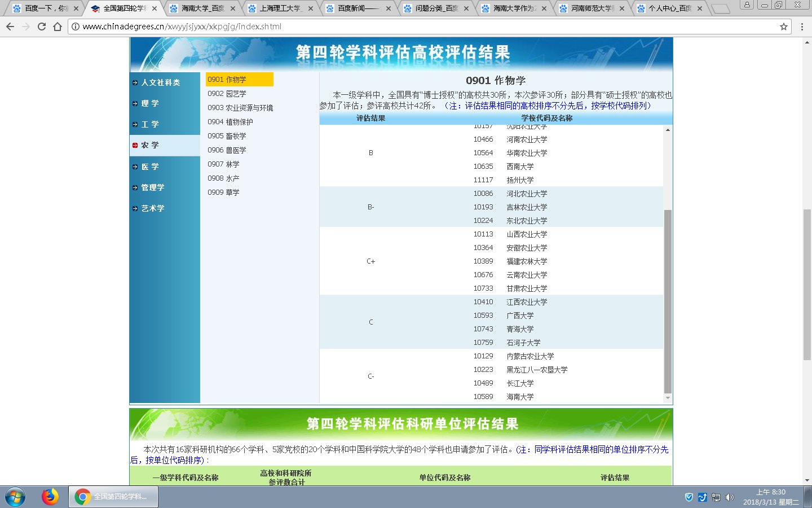812x508 pixels.
Task: Expand the 医学 category in sidebar
Action: click(x=151, y=167)
